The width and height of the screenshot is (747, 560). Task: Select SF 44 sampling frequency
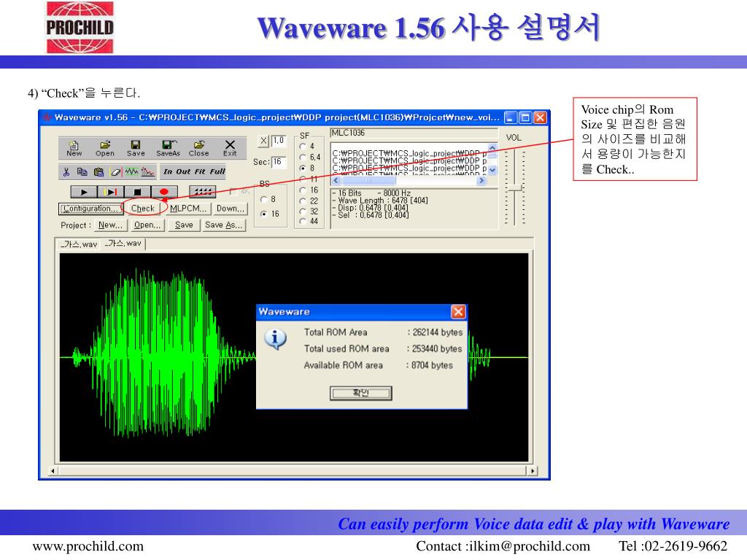click(x=303, y=222)
